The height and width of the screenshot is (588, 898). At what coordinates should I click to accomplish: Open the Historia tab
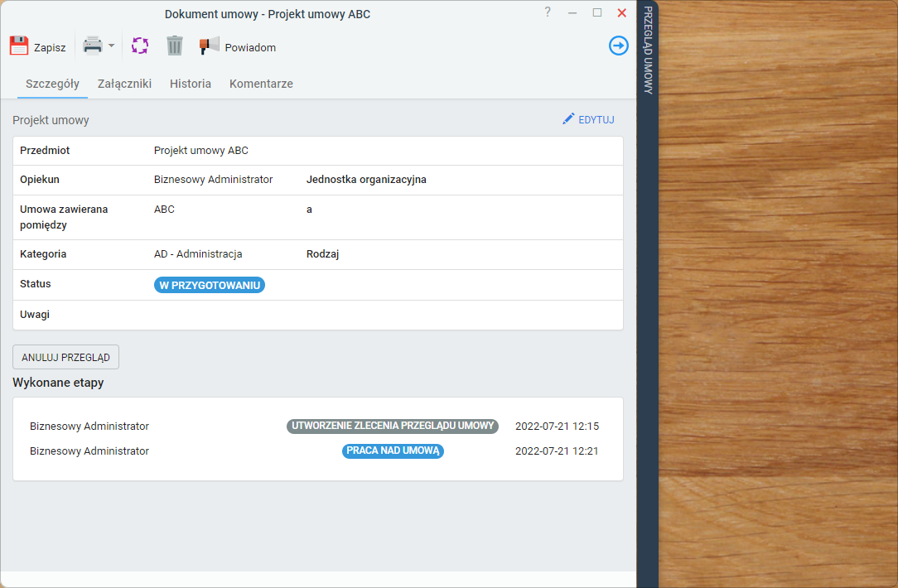(191, 84)
